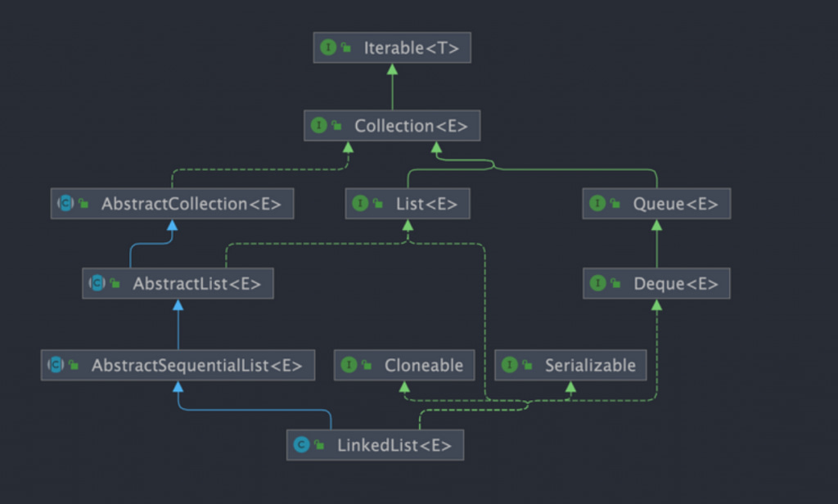Screen dimensions: 838x504
Task: Click the abstract class icon of AbstractList<E>
Action: (x=97, y=284)
